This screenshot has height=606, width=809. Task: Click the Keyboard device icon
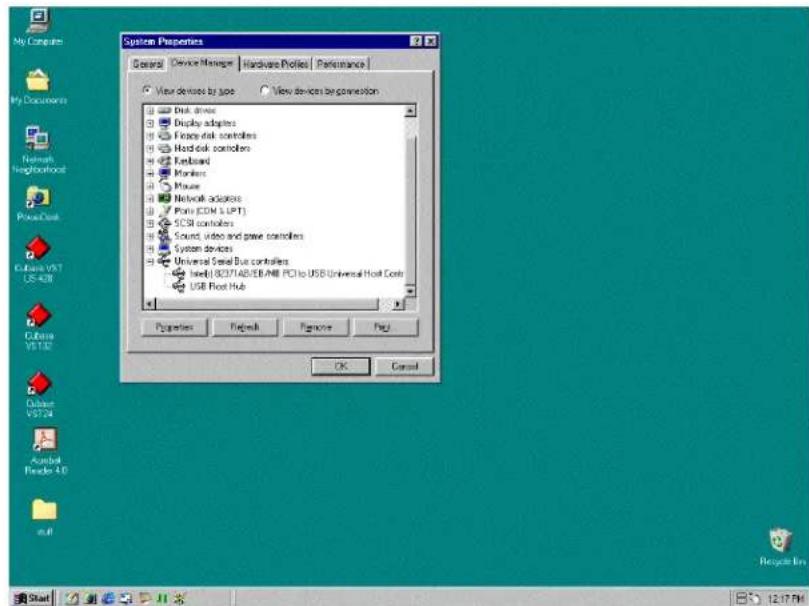pyautogui.click(x=165, y=160)
